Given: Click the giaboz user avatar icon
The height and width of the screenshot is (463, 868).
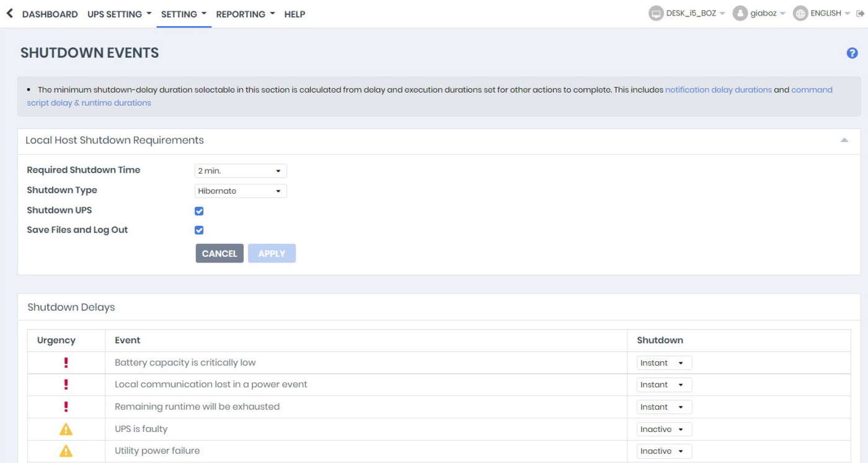Looking at the screenshot, I should point(740,14).
